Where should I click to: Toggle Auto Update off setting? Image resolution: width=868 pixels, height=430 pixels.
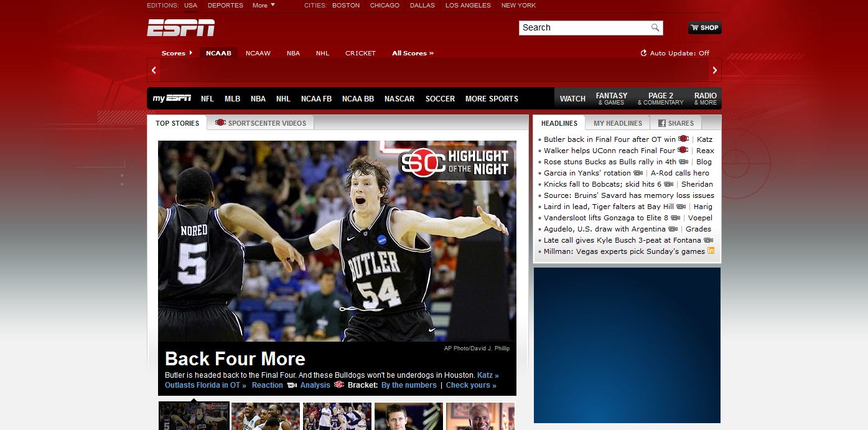pos(674,53)
